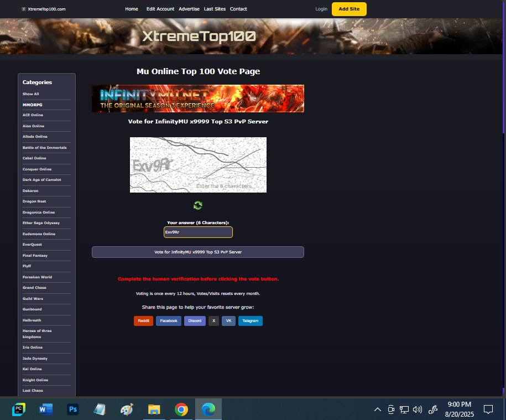Click the captcha image
Image resolution: width=506 pixels, height=420 pixels.
[198, 165]
